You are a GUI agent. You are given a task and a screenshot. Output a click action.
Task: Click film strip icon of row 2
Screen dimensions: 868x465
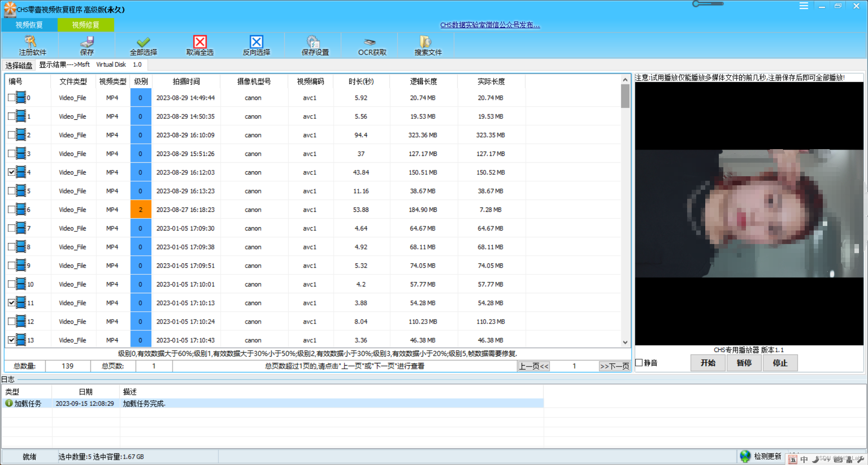21,135
